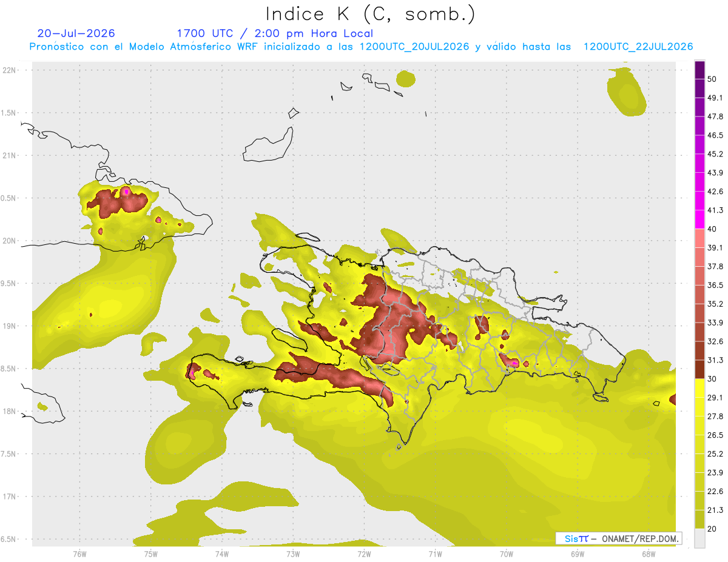
Task: Click the darkest purple 50 colorbar swatch
Action: 699,70
